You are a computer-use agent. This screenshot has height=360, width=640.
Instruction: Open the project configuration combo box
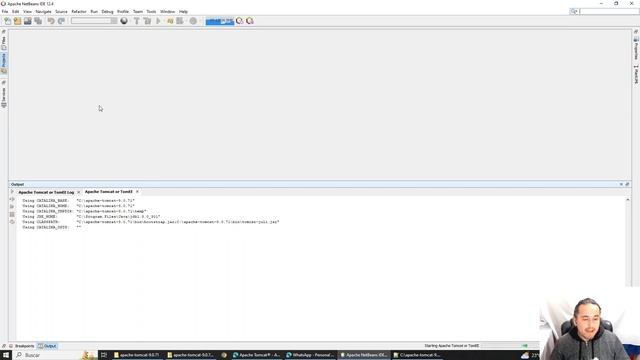[94, 21]
